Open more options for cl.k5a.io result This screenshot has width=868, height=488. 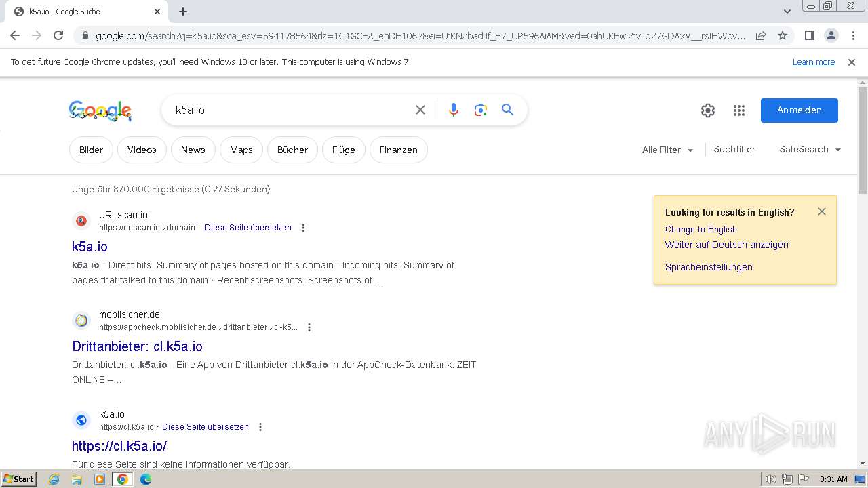pyautogui.click(x=260, y=427)
